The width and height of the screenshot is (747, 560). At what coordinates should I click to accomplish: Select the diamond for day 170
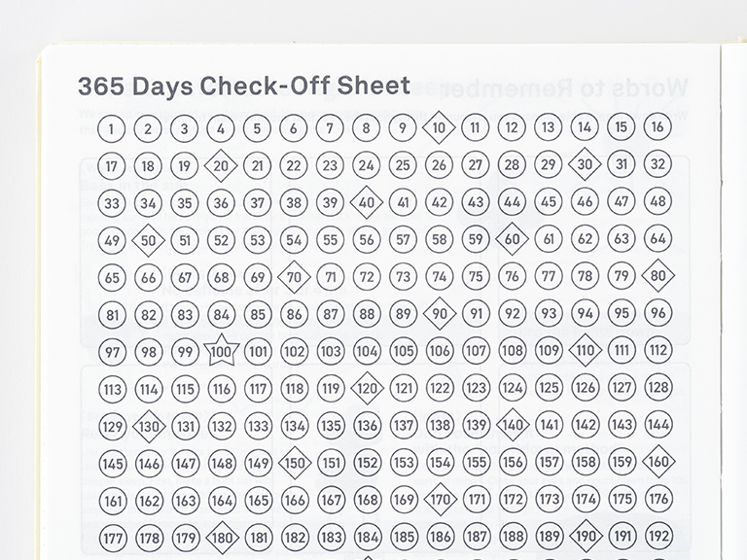[440, 500]
